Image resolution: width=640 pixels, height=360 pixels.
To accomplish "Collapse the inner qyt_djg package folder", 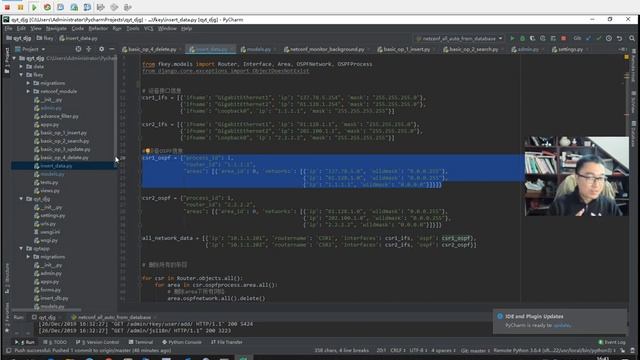I will pos(21,199).
